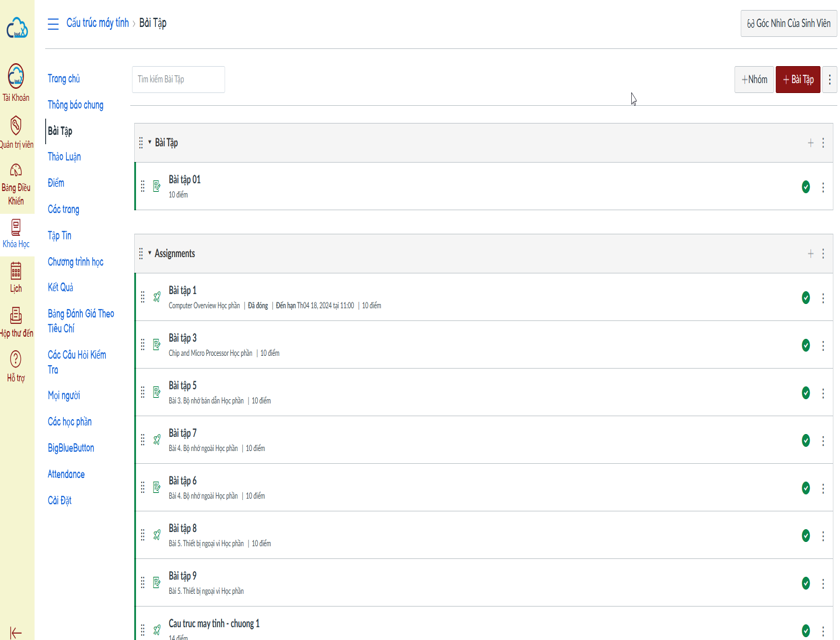Open Hộp thư đến inbox icon
The height and width of the screenshot is (640, 840).
[16, 316]
